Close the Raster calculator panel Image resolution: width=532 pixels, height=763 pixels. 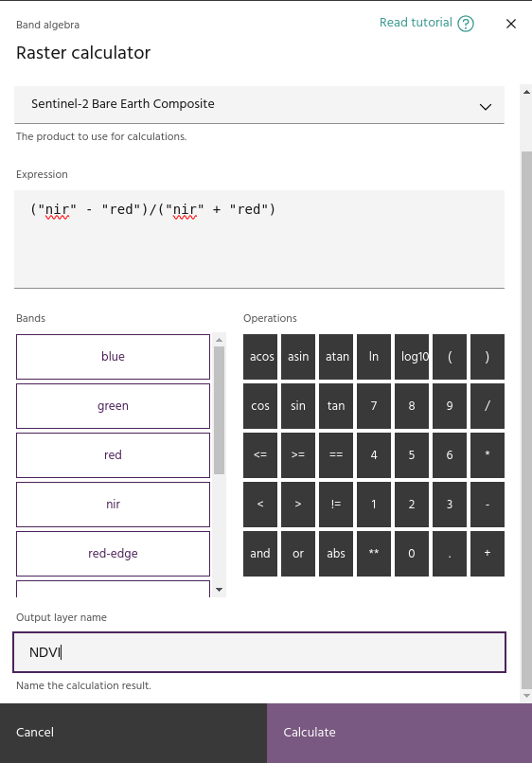pos(510,24)
